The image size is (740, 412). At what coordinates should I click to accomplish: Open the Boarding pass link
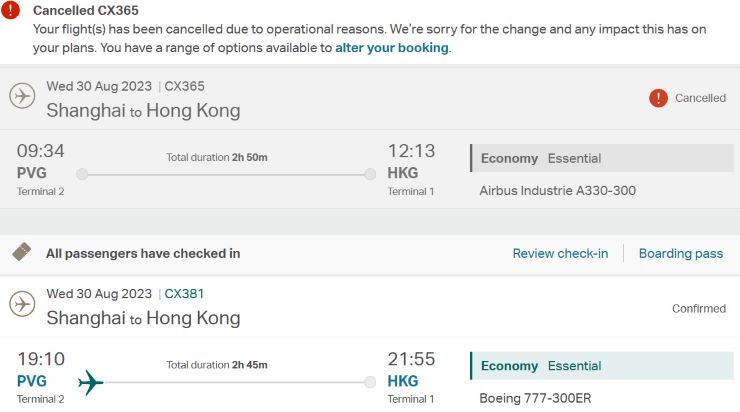coord(681,253)
